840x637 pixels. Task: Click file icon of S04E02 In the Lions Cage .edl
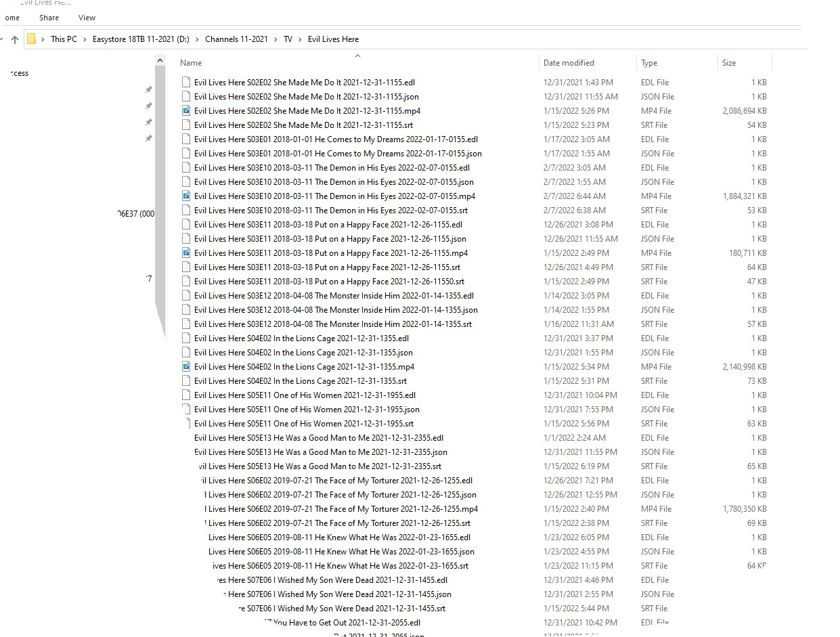(x=186, y=338)
